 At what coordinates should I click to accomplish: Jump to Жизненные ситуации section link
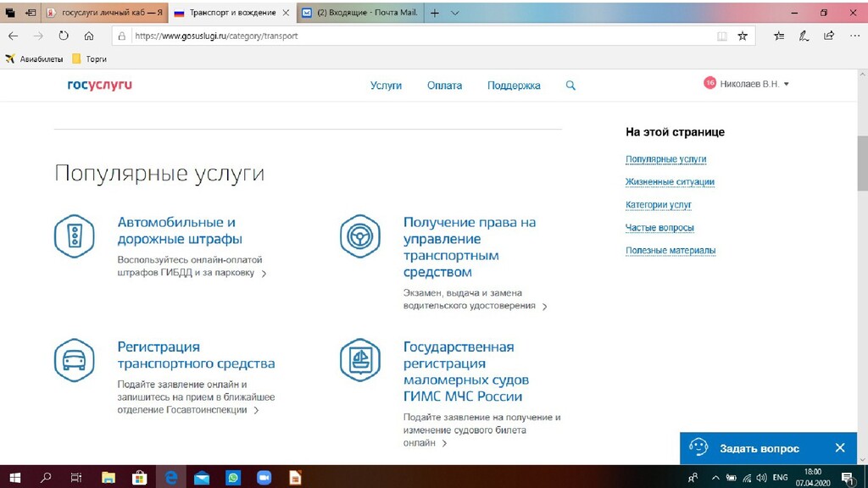tap(670, 182)
